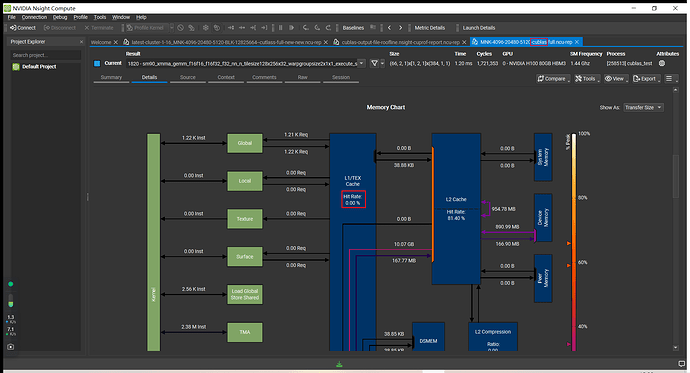Click the camera icon in bottom-left sidebar
The image size is (690, 373).
11,347
